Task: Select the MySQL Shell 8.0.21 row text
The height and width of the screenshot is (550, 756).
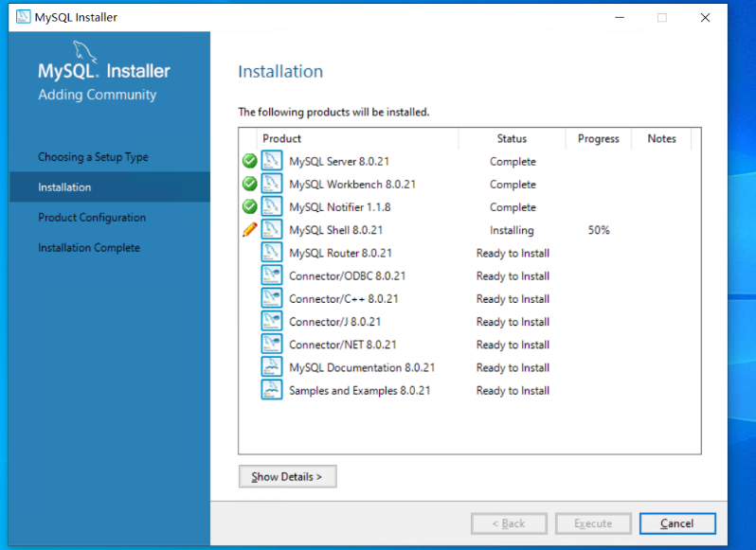Action: (x=336, y=230)
